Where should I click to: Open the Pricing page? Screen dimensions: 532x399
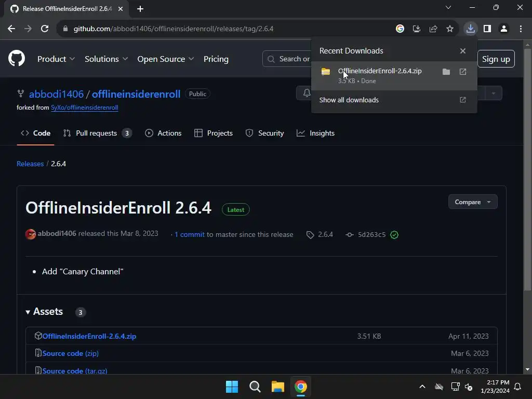coord(216,59)
